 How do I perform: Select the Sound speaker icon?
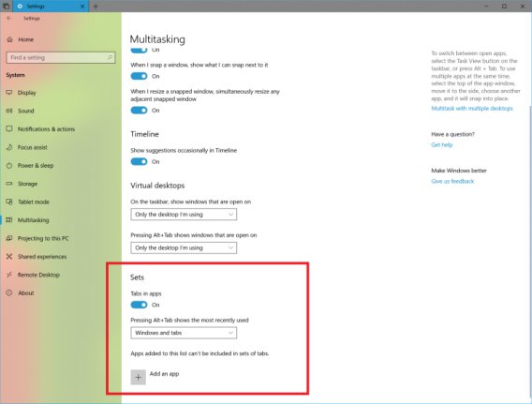pos(9,111)
